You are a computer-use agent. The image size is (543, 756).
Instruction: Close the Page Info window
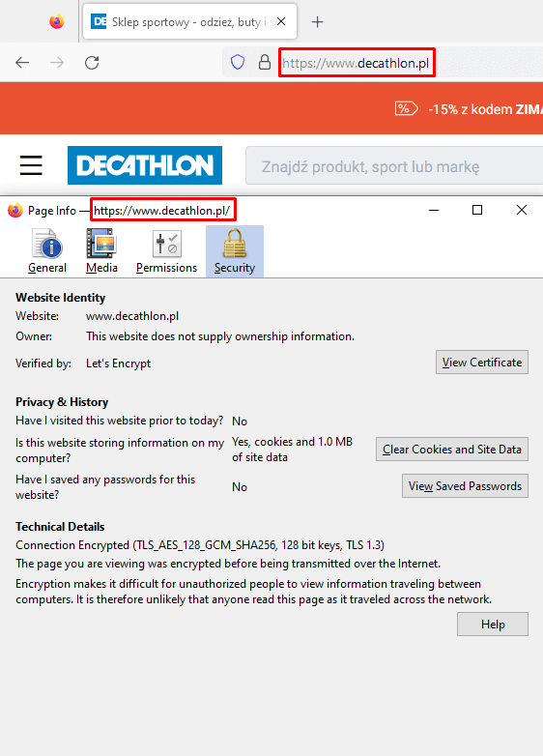[x=522, y=210]
